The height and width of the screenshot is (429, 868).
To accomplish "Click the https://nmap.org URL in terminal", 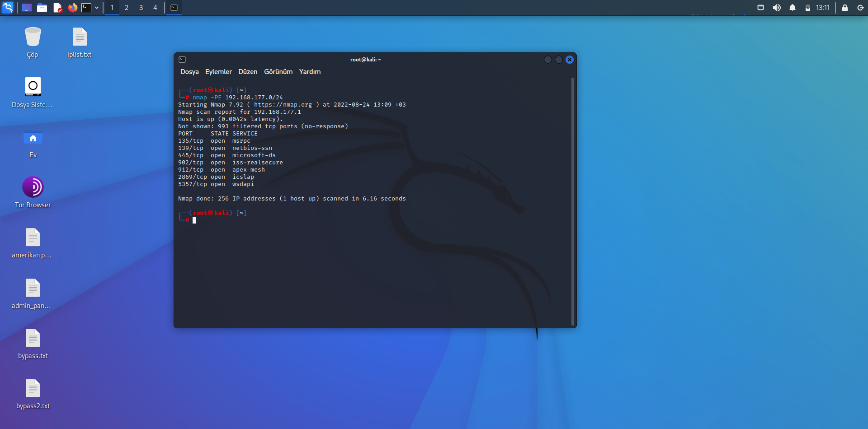I will tap(283, 105).
